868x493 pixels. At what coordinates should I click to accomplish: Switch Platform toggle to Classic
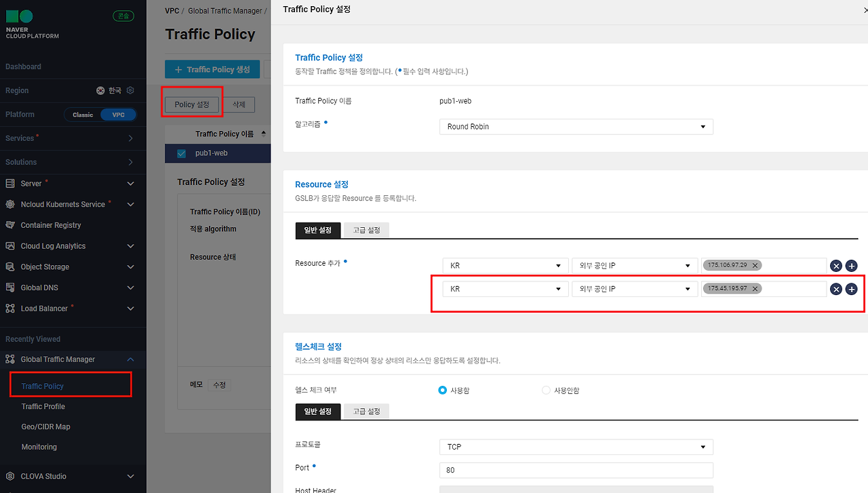point(83,115)
